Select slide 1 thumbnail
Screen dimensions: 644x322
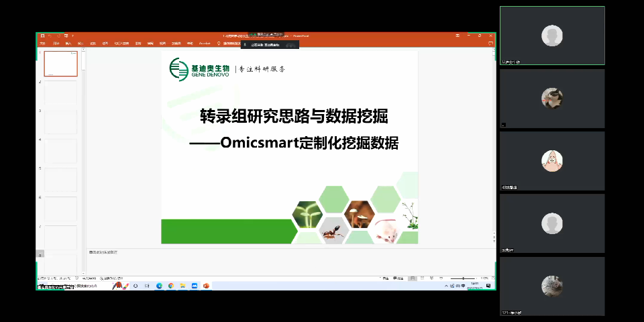tap(61, 64)
